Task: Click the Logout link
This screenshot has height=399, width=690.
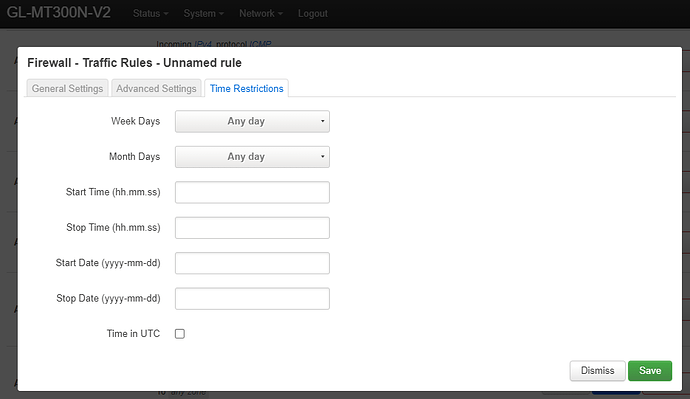Action: click(x=312, y=14)
